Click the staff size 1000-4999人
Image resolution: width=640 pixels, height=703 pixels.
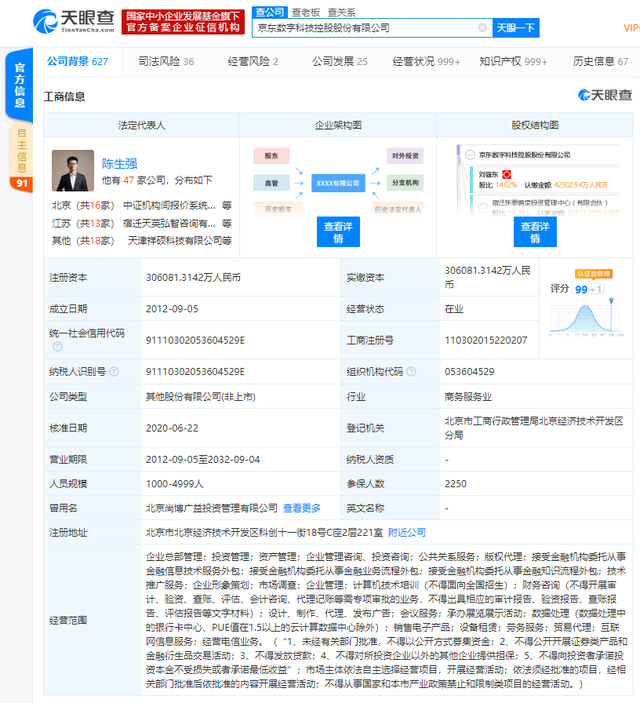tap(174, 484)
